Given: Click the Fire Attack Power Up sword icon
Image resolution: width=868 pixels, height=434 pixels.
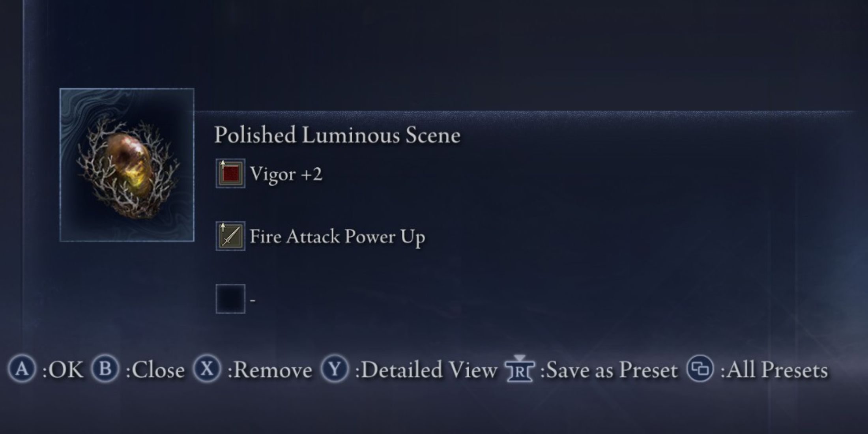Looking at the screenshot, I should [230, 236].
